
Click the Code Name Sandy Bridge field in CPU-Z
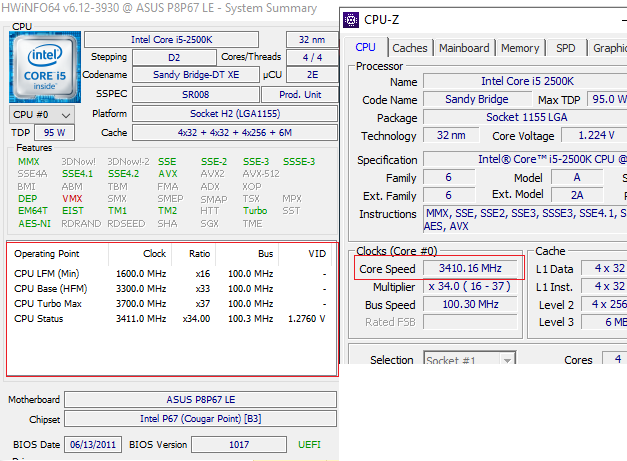[x=477, y=99]
